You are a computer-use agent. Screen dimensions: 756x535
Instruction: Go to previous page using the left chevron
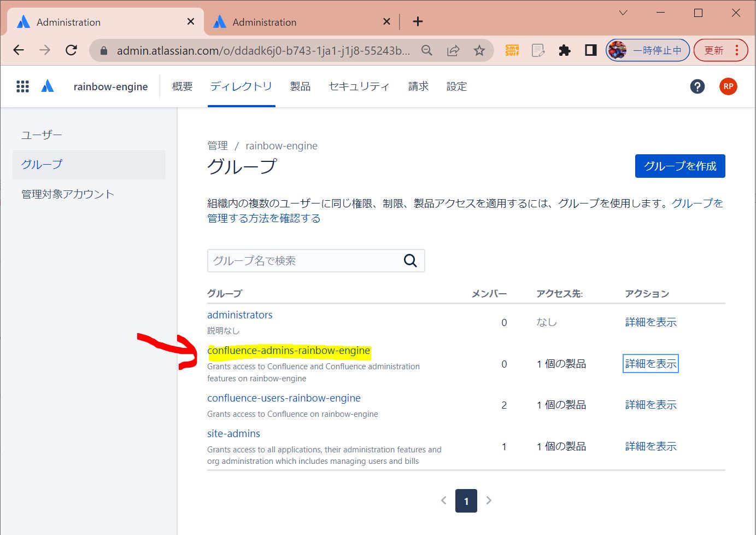pyautogui.click(x=443, y=501)
